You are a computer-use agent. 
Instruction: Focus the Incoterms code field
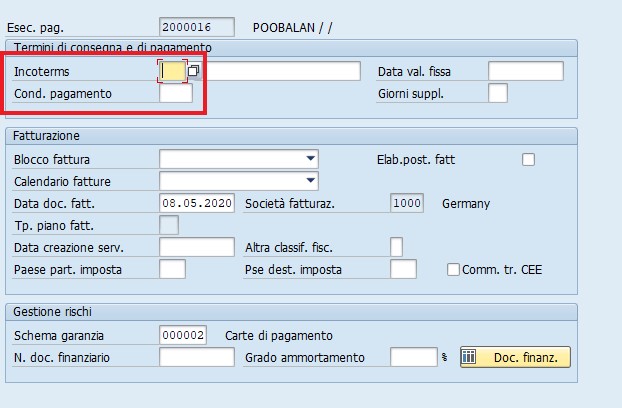[x=173, y=71]
